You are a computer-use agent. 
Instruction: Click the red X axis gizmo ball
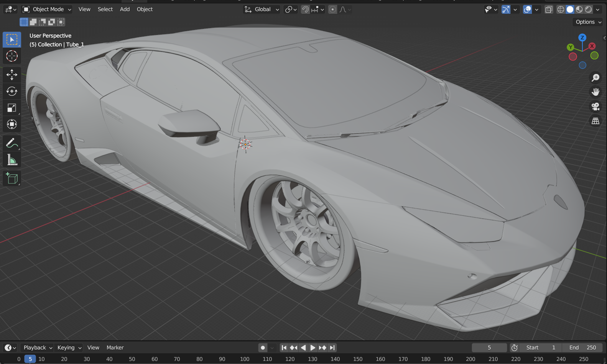[592, 46]
